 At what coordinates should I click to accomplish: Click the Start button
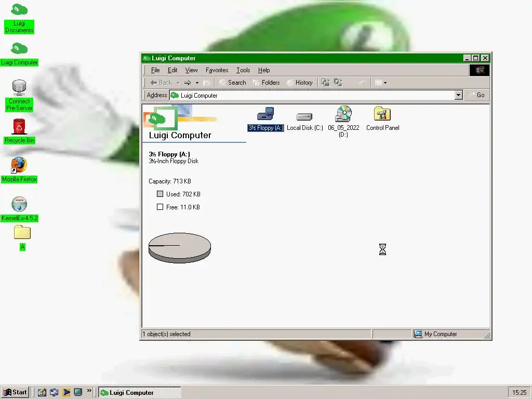[15, 392]
